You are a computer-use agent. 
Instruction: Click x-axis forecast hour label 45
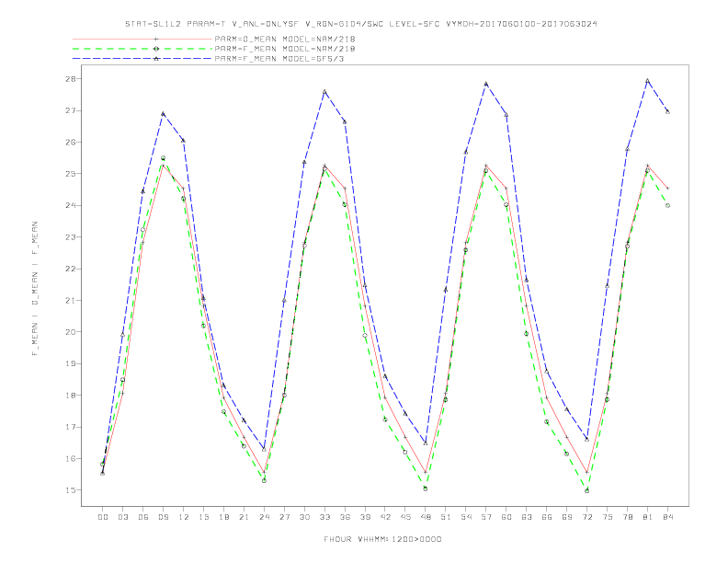tap(405, 517)
